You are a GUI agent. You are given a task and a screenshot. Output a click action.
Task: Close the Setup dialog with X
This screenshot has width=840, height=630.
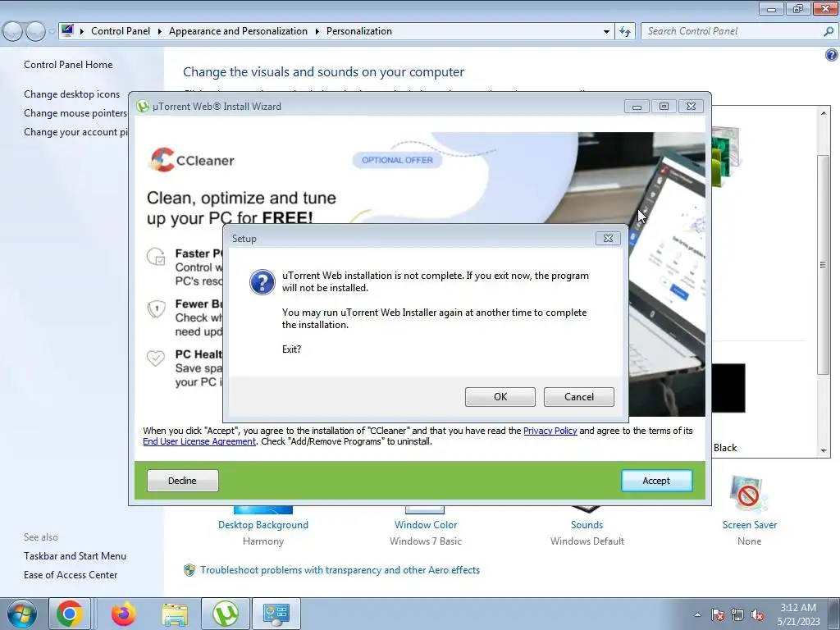608,239
